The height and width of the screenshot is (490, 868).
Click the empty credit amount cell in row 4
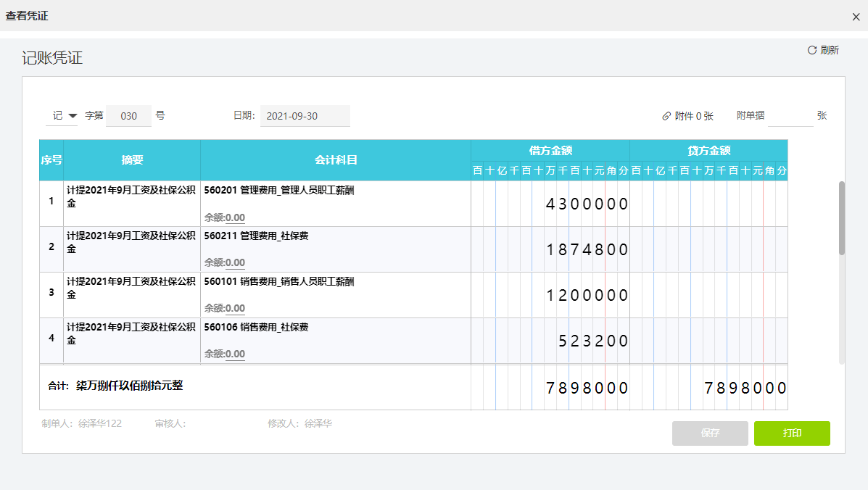click(708, 341)
